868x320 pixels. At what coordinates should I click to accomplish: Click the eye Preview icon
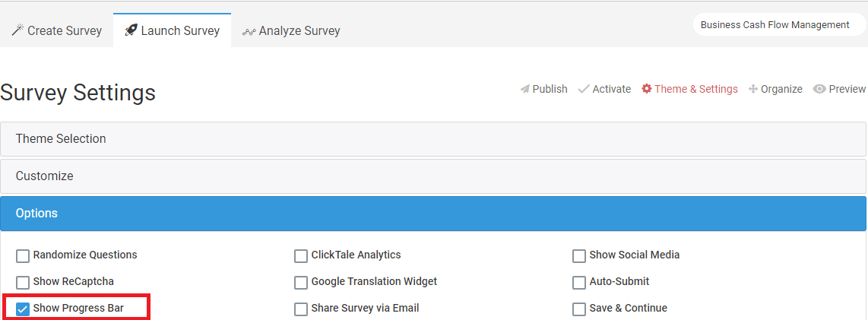819,89
